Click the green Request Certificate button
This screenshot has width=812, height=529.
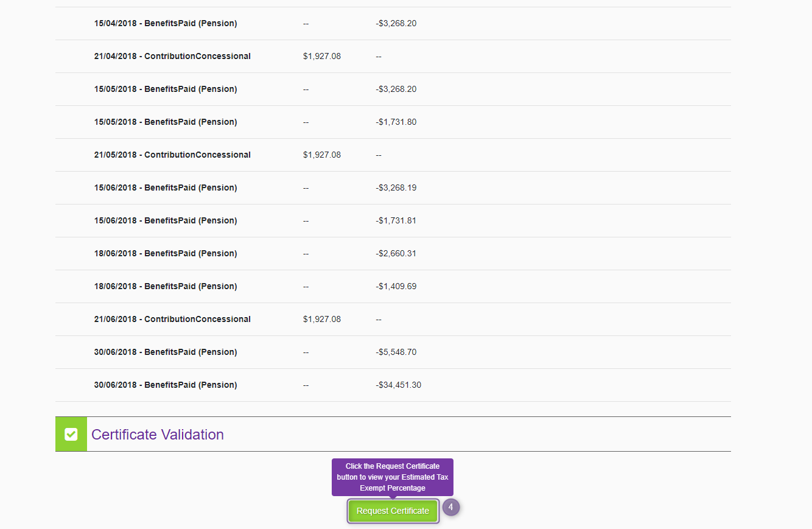393,511
